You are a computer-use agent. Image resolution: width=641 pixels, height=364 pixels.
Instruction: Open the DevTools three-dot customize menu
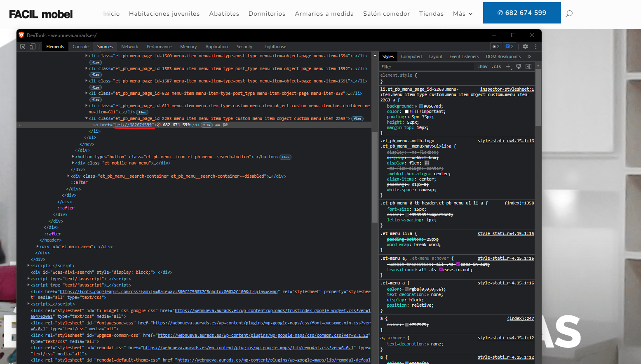[x=536, y=47]
